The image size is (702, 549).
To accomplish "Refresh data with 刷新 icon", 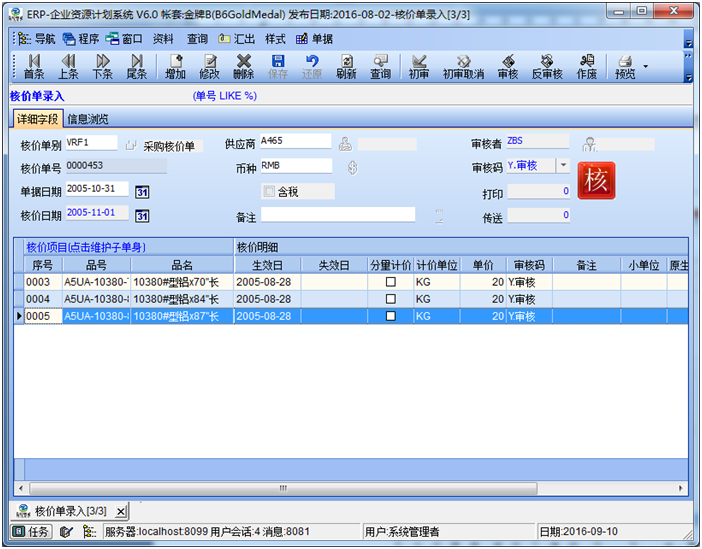I will (346, 67).
